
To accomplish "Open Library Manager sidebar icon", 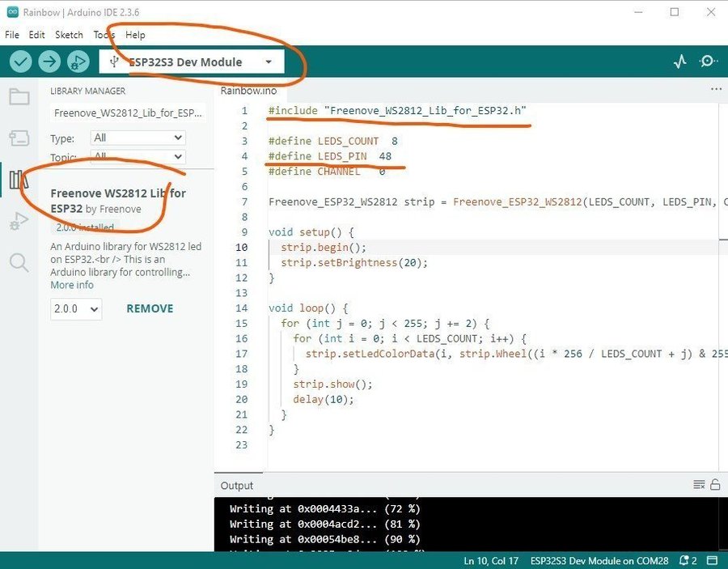I will tap(19, 180).
